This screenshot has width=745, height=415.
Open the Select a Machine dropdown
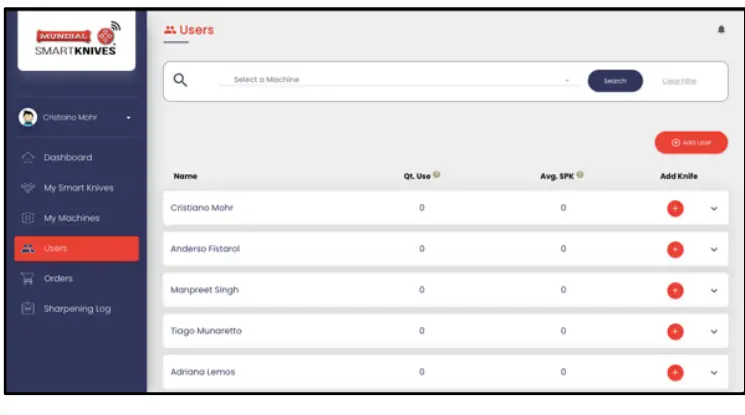click(400, 80)
